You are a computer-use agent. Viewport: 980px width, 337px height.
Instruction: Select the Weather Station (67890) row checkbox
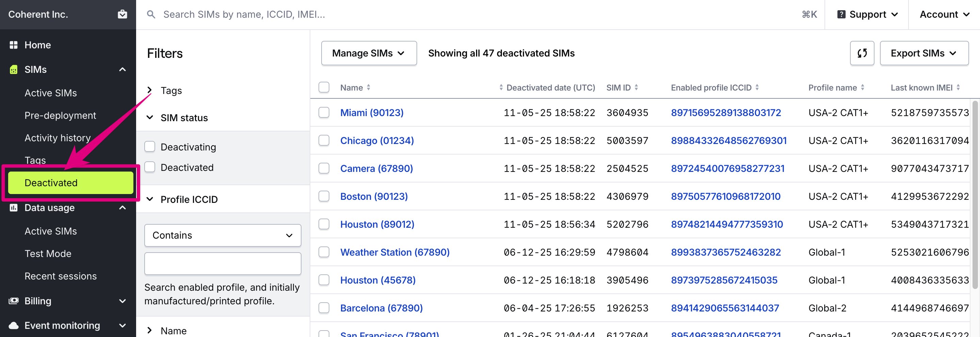tap(324, 252)
